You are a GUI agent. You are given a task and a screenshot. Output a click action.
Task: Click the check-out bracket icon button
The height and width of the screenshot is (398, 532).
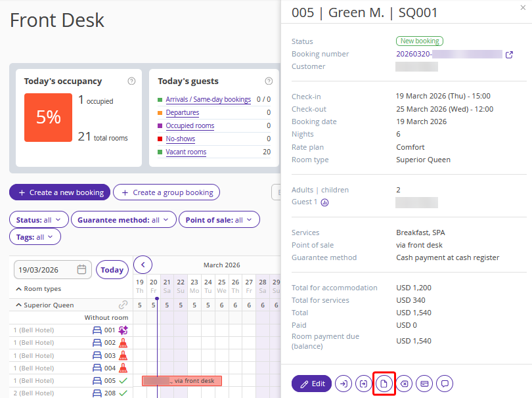(363, 384)
